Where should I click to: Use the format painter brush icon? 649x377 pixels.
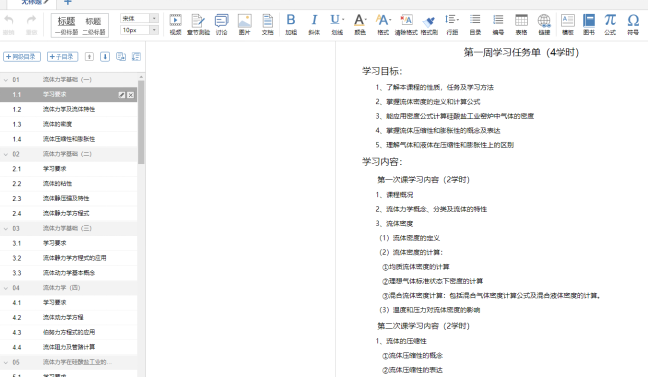pos(429,24)
